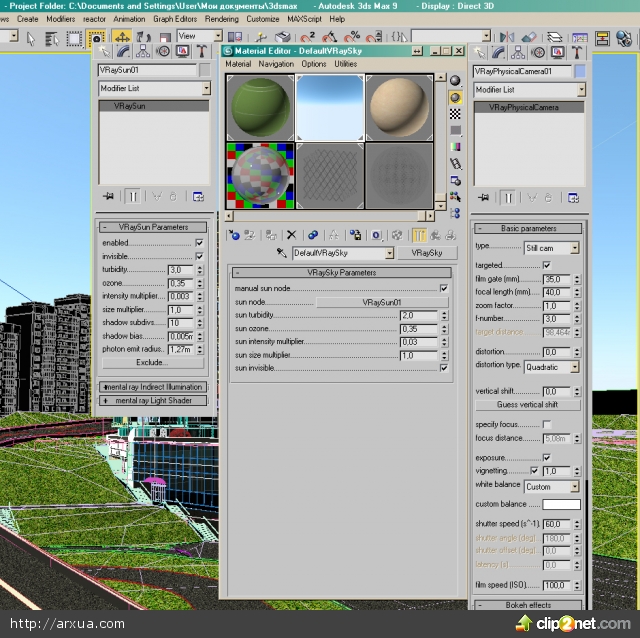Pick material from object with eyedropper
Image resolution: width=640 pixels, height=638 pixels.
[281, 253]
